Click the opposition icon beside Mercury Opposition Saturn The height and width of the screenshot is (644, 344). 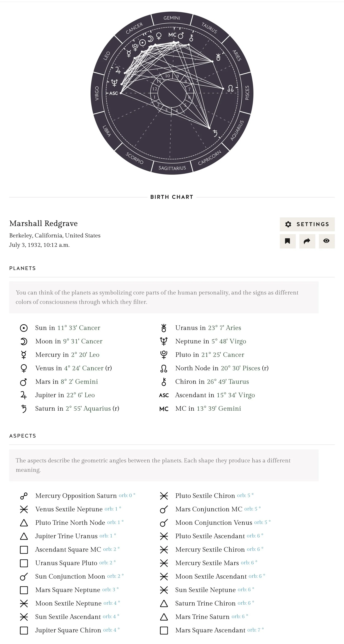(x=24, y=496)
